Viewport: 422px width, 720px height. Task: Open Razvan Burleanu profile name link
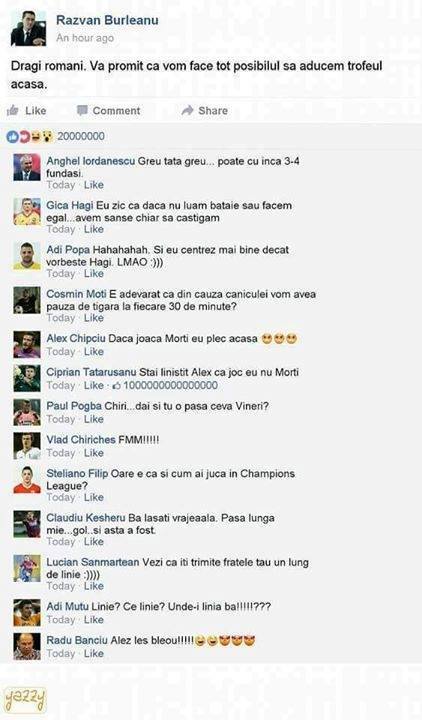pos(107,20)
